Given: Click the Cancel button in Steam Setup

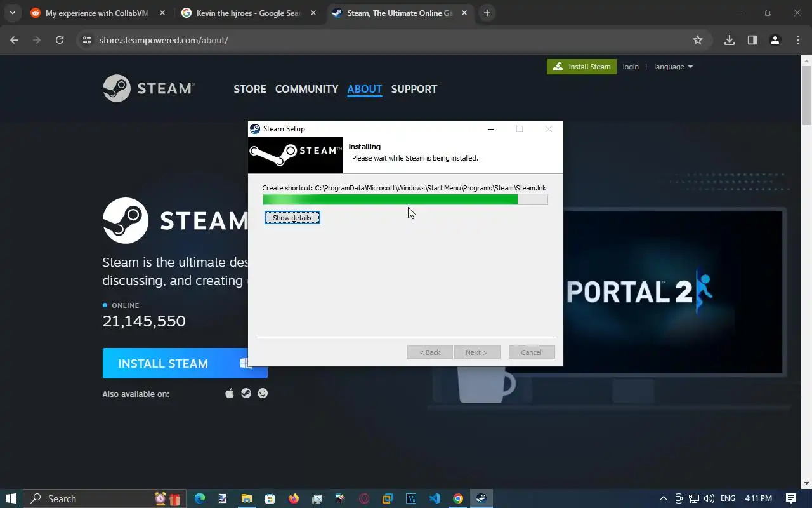Looking at the screenshot, I should pyautogui.click(x=532, y=352).
